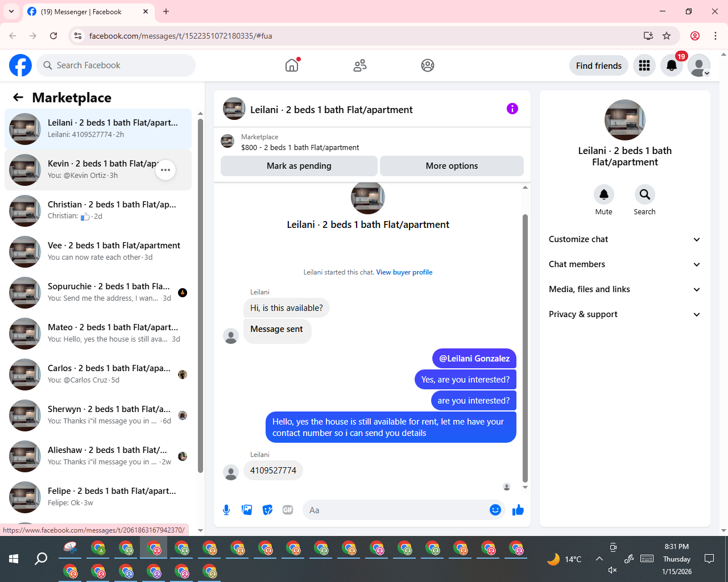Click the message thread scrollbar
The image size is (728, 582).
coord(525,348)
